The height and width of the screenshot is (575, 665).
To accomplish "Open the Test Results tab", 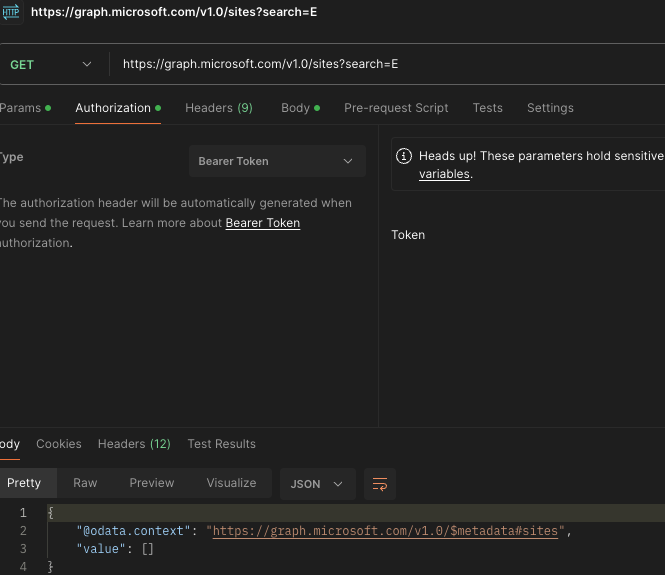I will [x=221, y=444].
